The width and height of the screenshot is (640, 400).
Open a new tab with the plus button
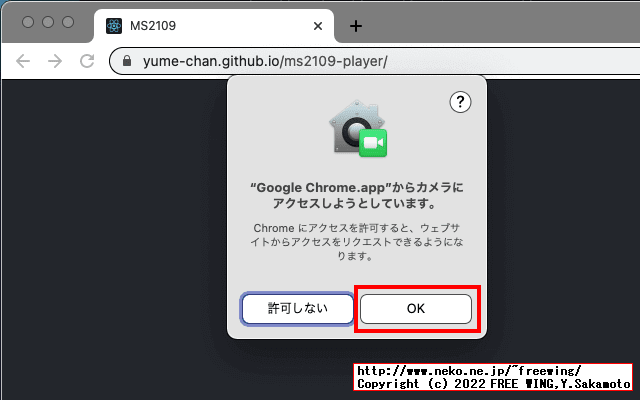click(356, 26)
